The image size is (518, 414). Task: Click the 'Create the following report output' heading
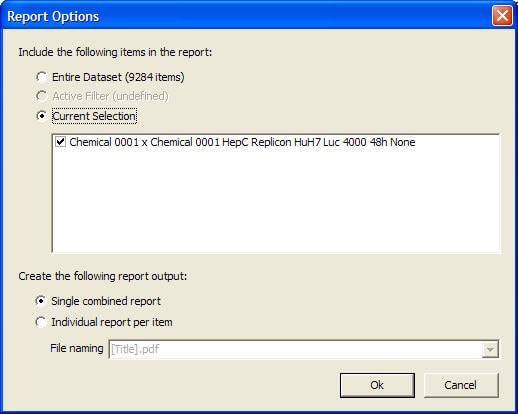click(103, 276)
